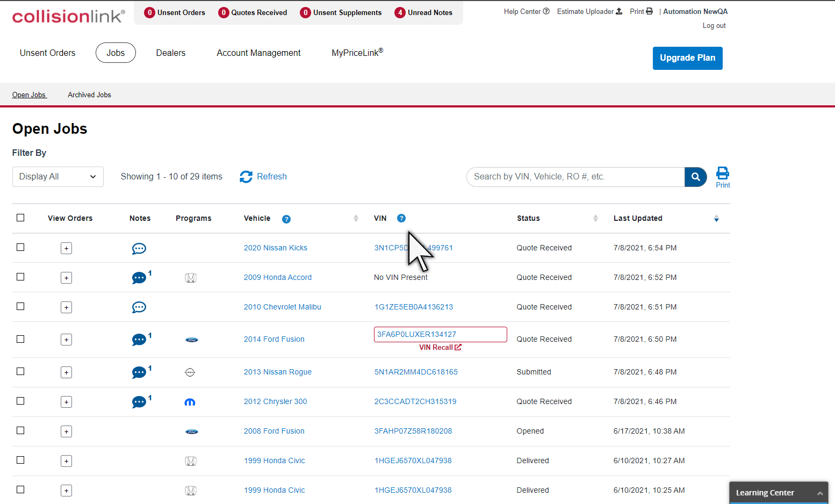Click the top-bar Print link

[641, 11]
